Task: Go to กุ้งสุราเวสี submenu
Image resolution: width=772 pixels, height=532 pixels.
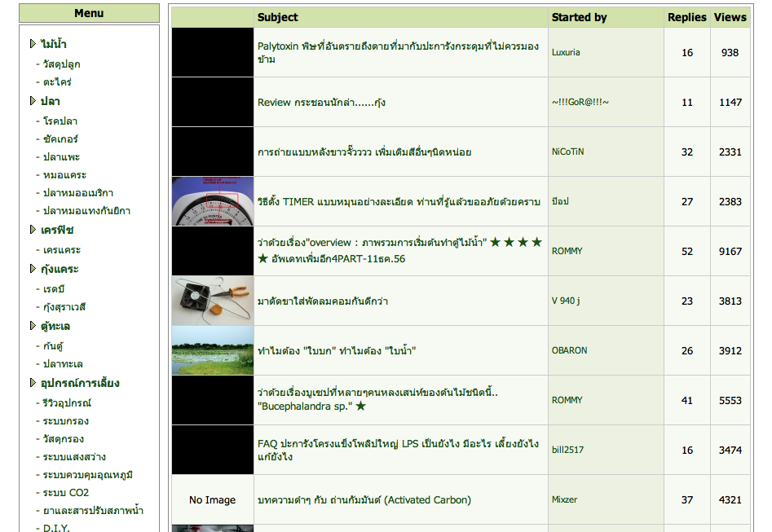Action: click(x=64, y=307)
